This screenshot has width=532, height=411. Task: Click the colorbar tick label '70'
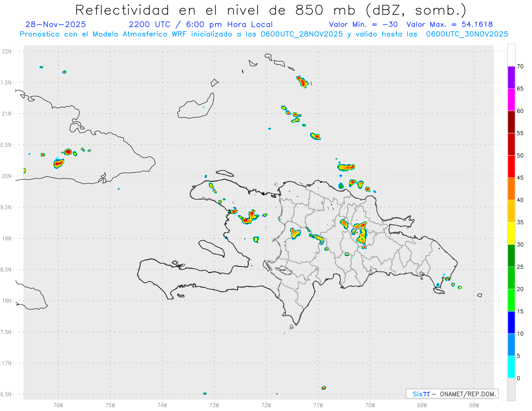(520, 67)
